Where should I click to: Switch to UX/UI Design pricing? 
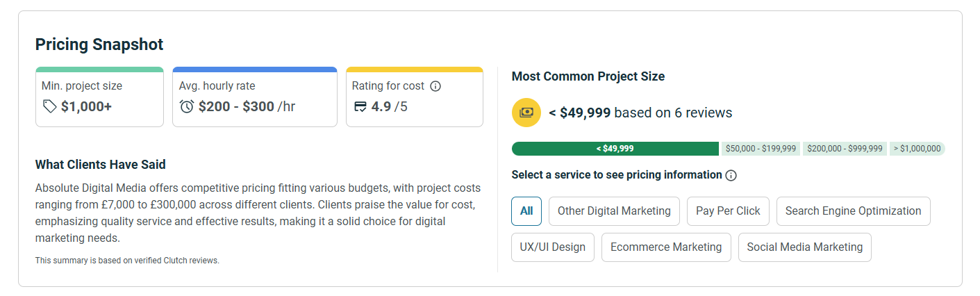(552, 247)
